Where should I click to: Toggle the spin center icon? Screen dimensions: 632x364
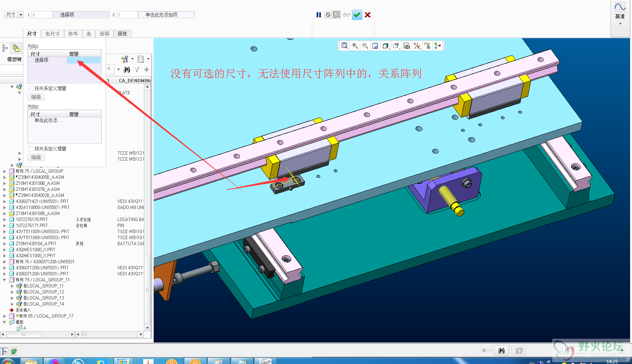click(438, 46)
